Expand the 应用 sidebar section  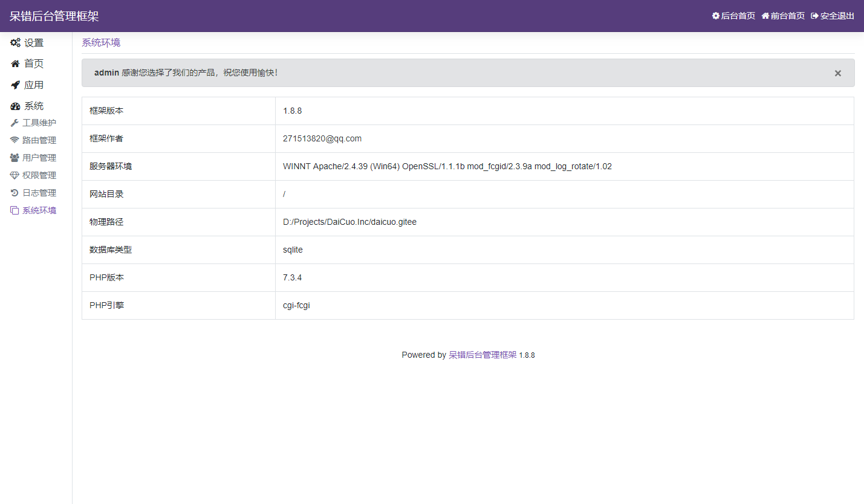point(34,85)
